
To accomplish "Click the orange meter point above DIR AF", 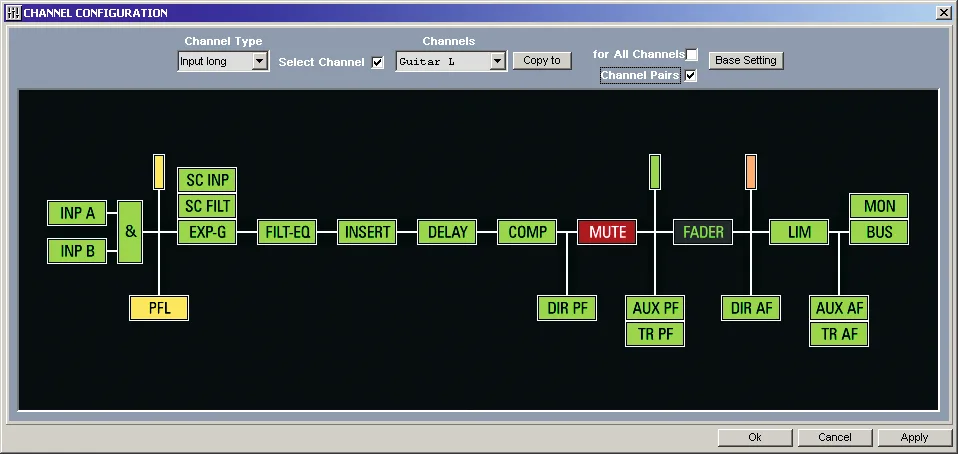I will (x=751, y=172).
